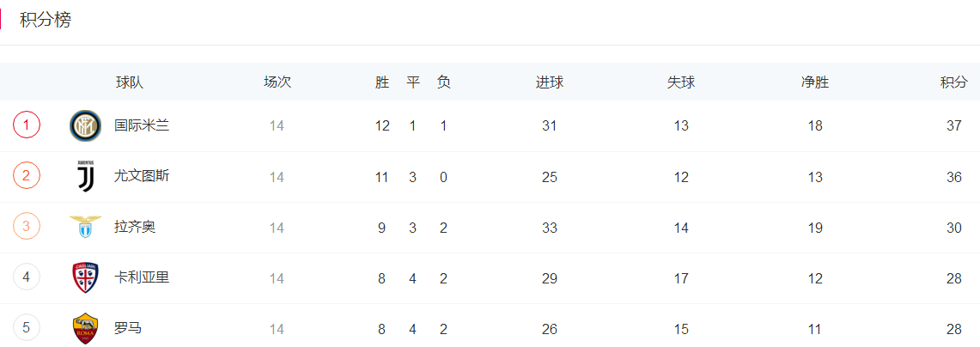The width and height of the screenshot is (980, 347).
Task: Click the 场次 column header
Action: (277, 82)
